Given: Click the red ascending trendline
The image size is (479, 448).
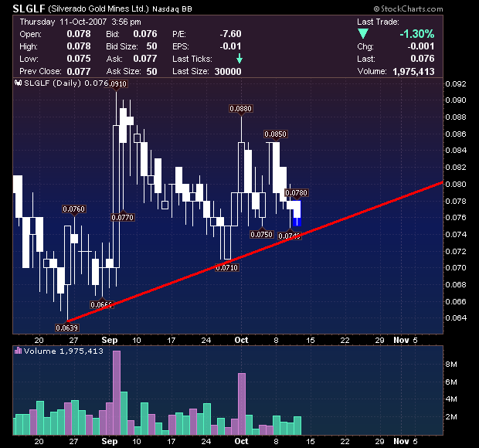Looking at the screenshot, I should (x=256, y=251).
